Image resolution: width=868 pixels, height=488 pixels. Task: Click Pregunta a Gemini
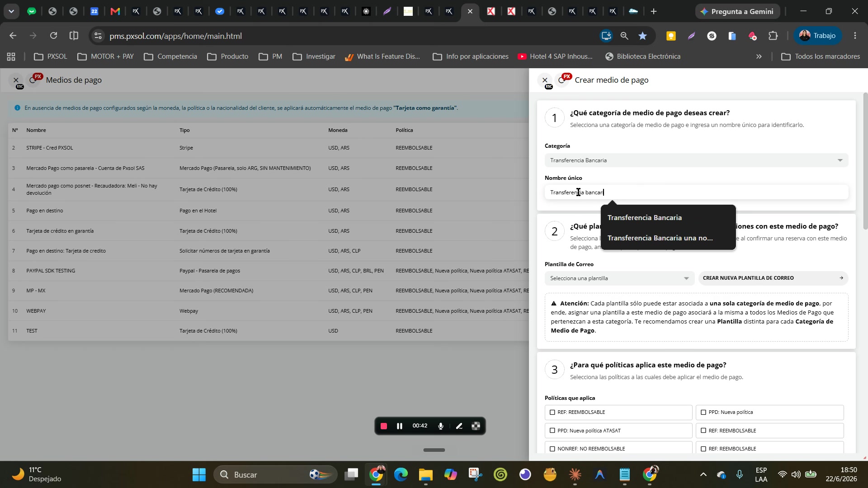[x=737, y=11]
